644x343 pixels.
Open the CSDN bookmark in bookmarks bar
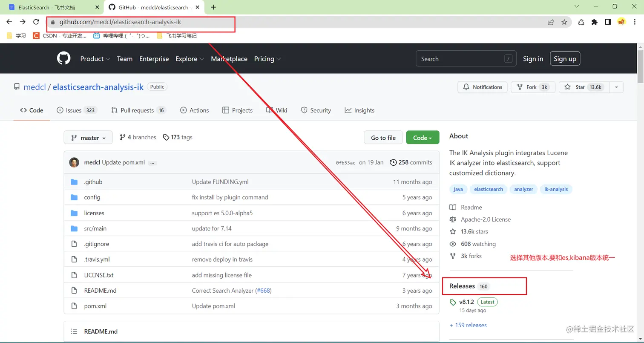pos(60,36)
